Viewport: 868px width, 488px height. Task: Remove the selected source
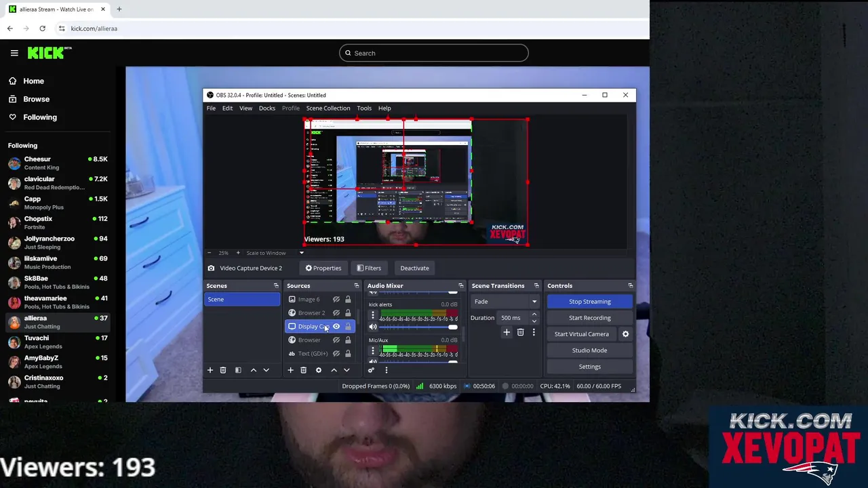tap(303, 370)
